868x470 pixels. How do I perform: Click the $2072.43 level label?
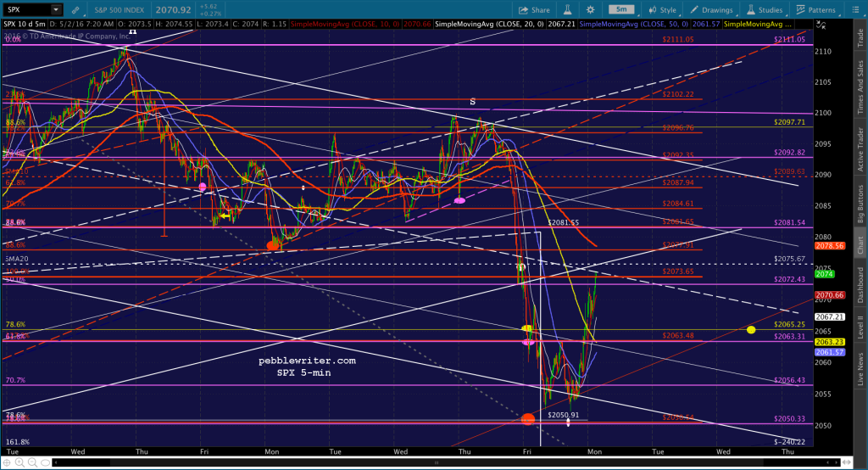pyautogui.click(x=789, y=279)
